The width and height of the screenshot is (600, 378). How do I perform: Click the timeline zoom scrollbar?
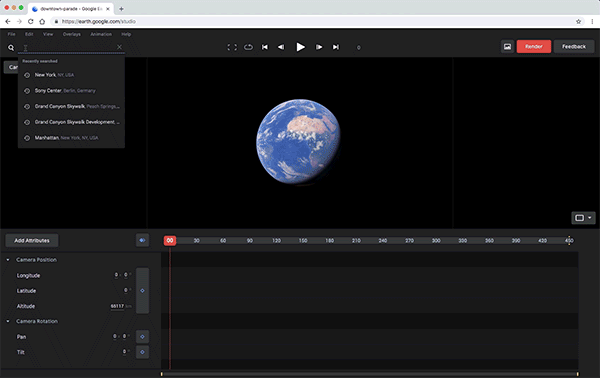click(369, 374)
